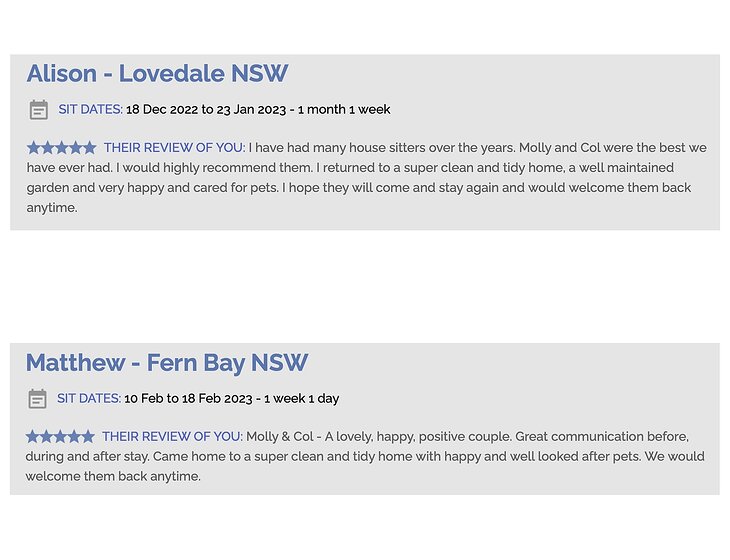Click 'THEIR REVIEW OF YOU:' label in Matthew's review
This screenshot has width=730, height=560.
point(172,437)
